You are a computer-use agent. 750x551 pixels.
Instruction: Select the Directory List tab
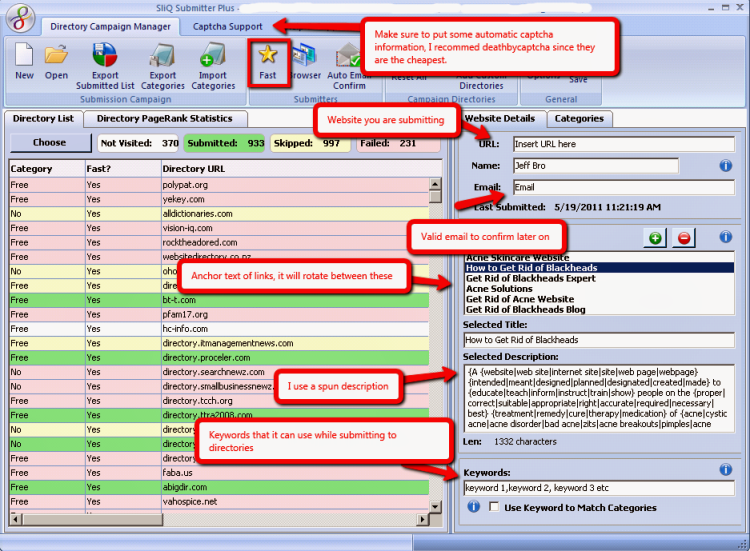44,119
